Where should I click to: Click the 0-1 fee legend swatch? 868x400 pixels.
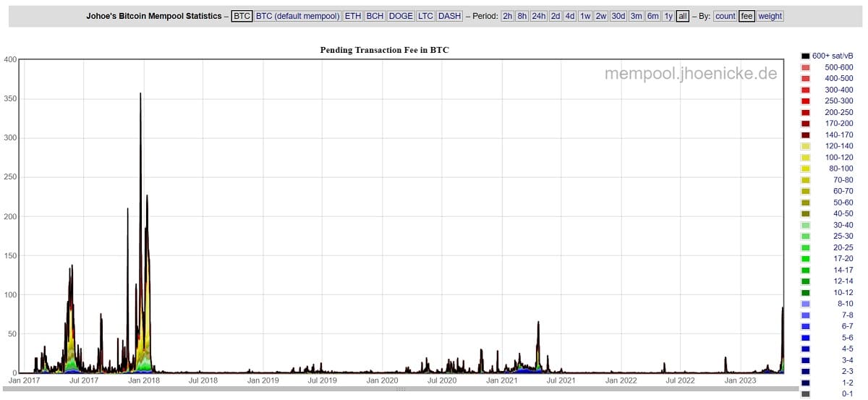(805, 394)
